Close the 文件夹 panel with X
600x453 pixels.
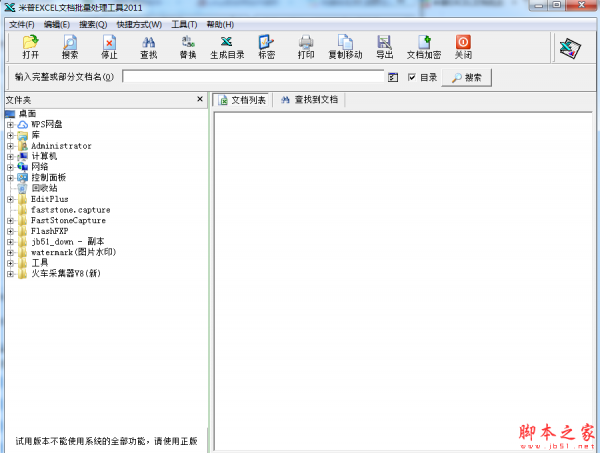[200, 99]
